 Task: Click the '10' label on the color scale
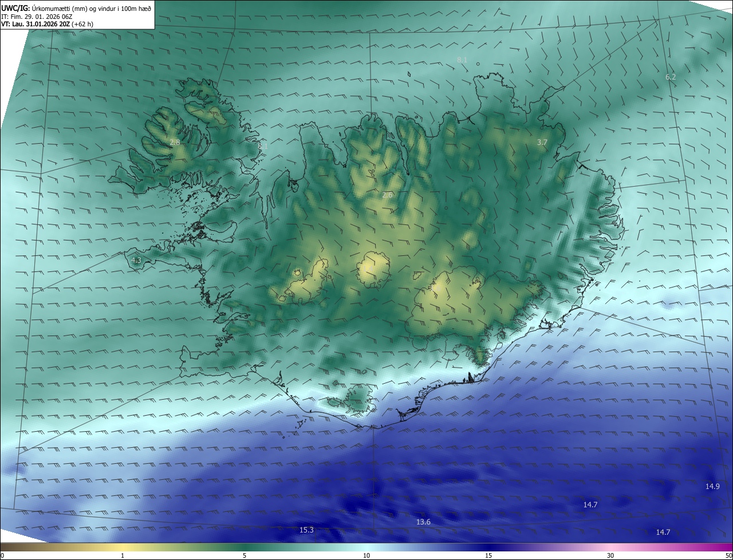[366, 555]
